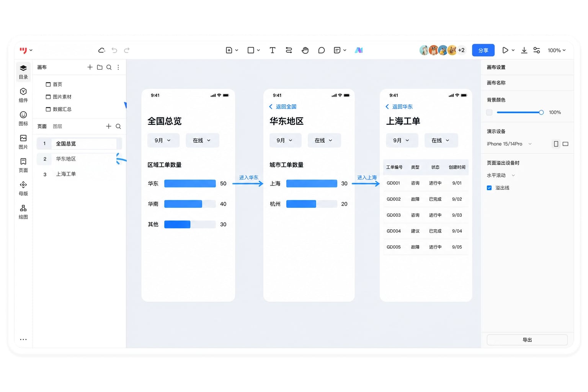Choose portrait device orientation

[556, 144]
